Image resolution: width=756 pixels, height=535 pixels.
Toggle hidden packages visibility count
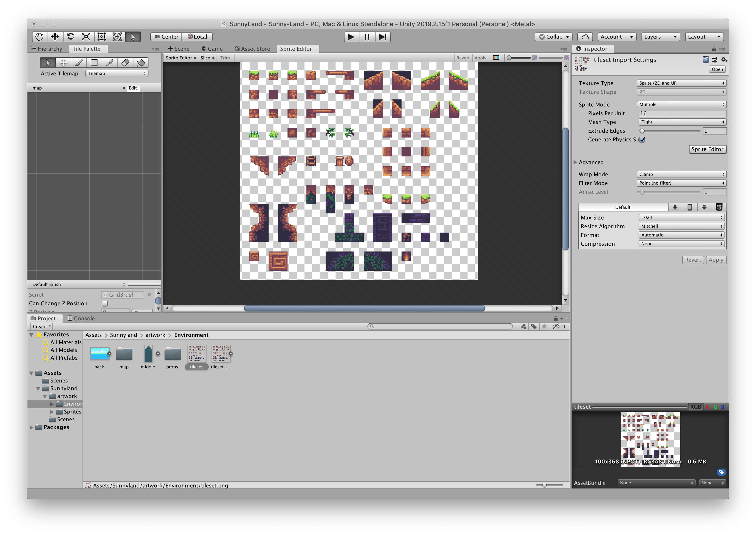tap(559, 326)
